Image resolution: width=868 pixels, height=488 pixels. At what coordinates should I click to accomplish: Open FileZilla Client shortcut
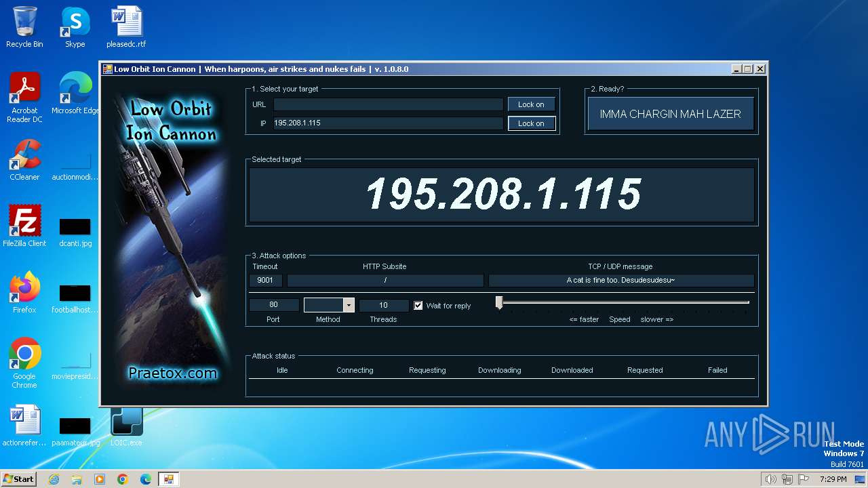click(x=24, y=226)
